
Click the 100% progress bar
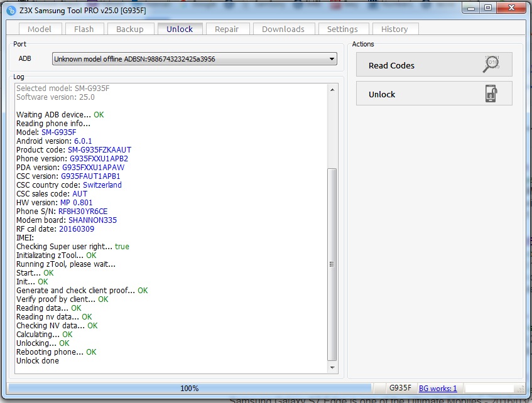pos(190,389)
